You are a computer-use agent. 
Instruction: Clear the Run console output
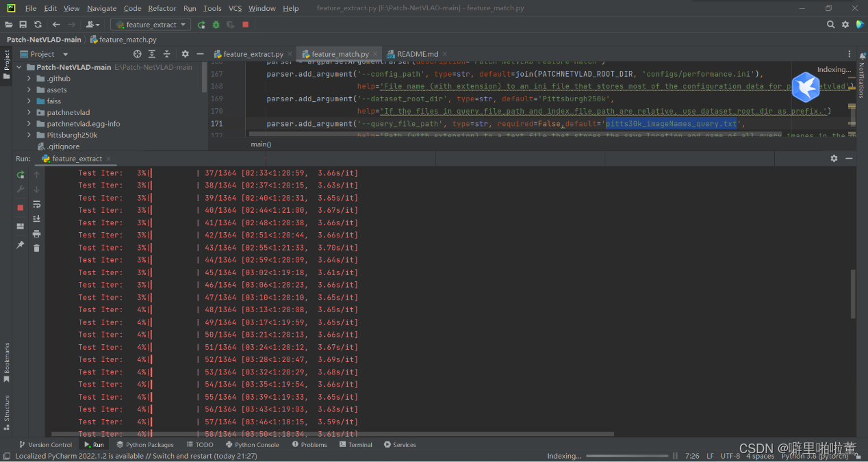[37, 247]
